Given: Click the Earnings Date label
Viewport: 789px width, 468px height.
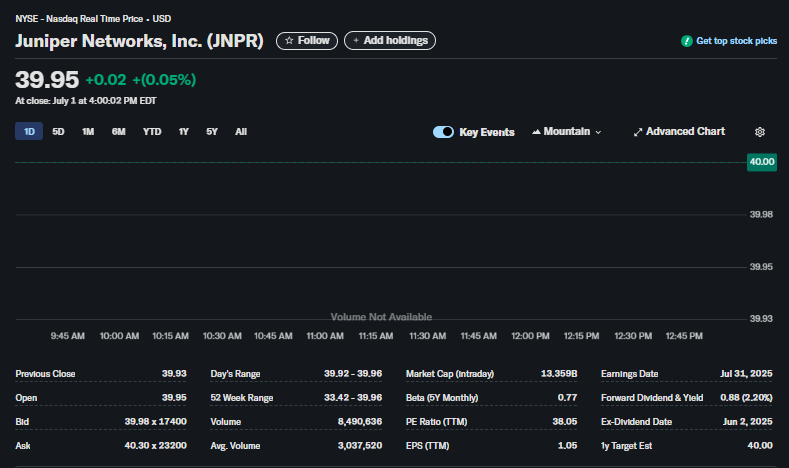Looking at the screenshot, I should [629, 374].
